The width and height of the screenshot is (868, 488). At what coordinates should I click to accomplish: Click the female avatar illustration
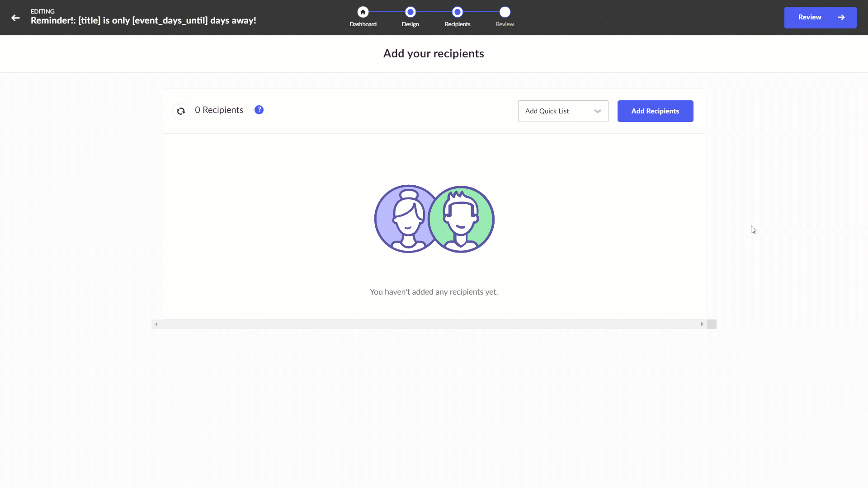pyautogui.click(x=405, y=219)
